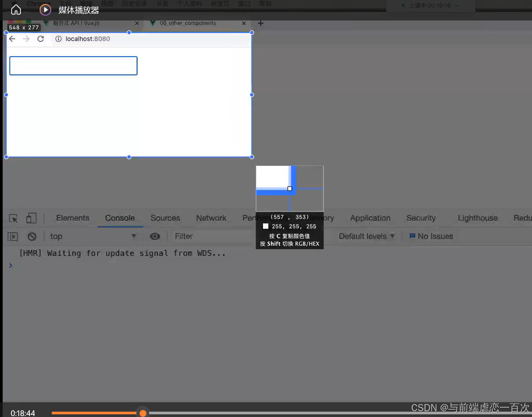Open the top context dropdown

pyautogui.click(x=93, y=236)
